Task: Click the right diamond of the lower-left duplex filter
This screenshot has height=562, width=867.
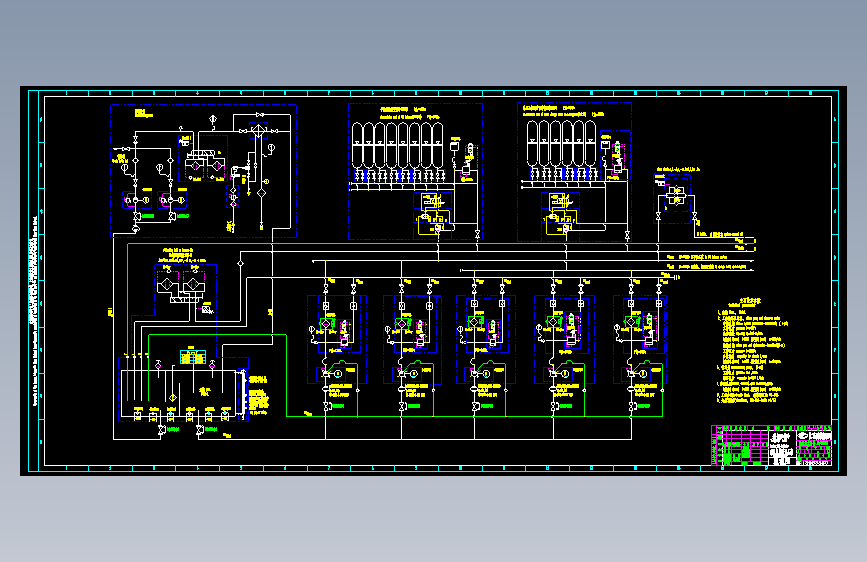Action: pyautogui.click(x=193, y=284)
